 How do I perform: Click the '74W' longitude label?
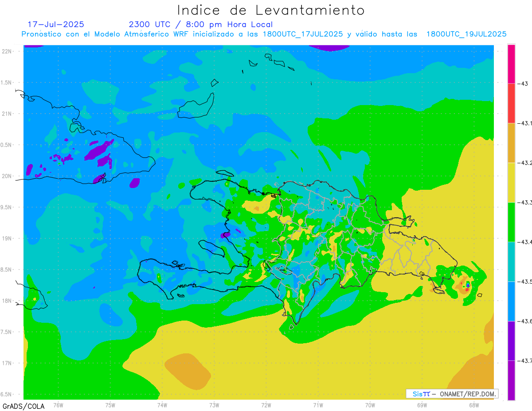pos(162,405)
